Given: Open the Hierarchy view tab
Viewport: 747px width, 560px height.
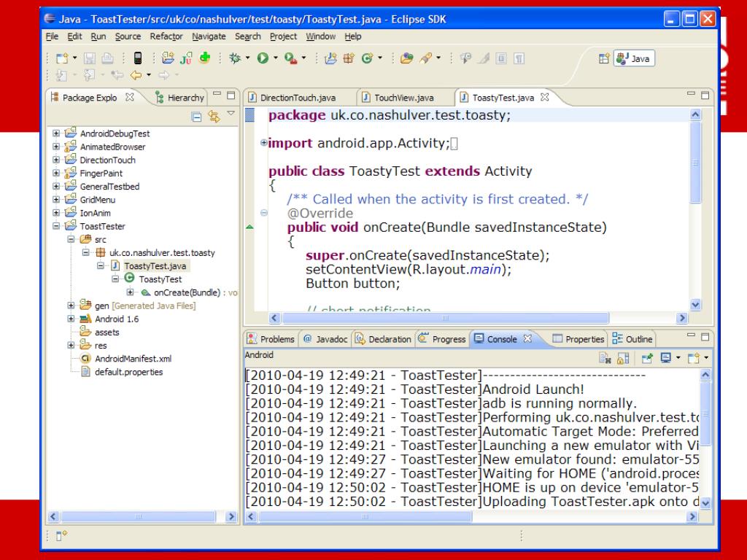Looking at the screenshot, I should [x=180, y=98].
